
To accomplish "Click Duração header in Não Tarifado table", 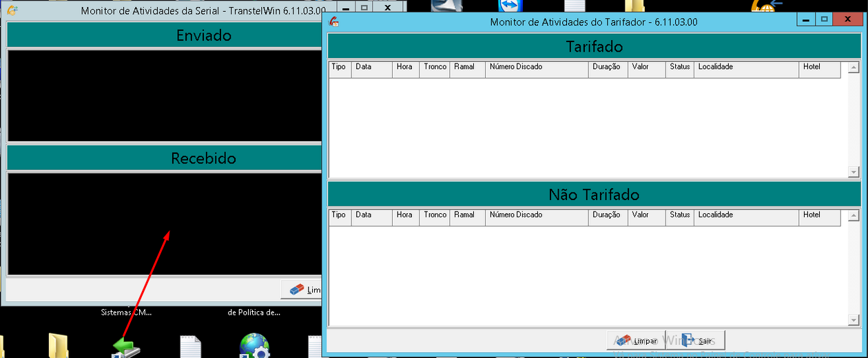I will (x=608, y=217).
